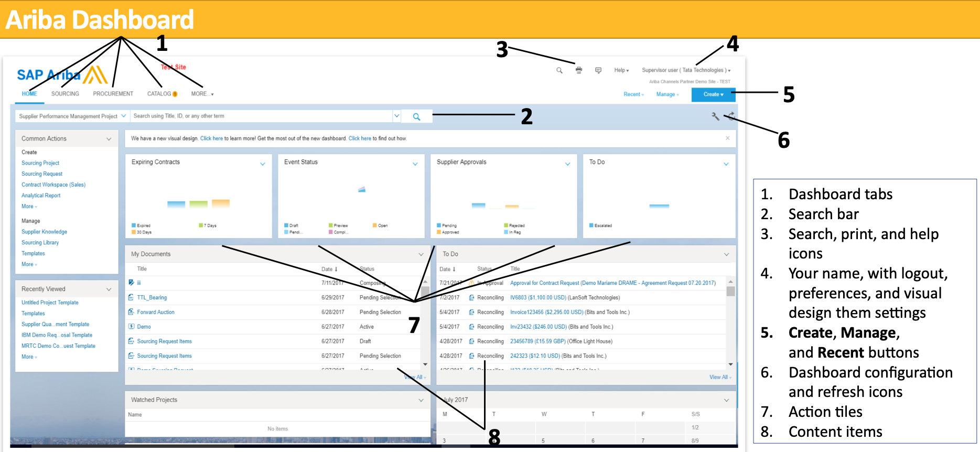Viewport: 980px width, 452px height.
Task: Click the Supplier Knowledge link
Action: (44, 232)
